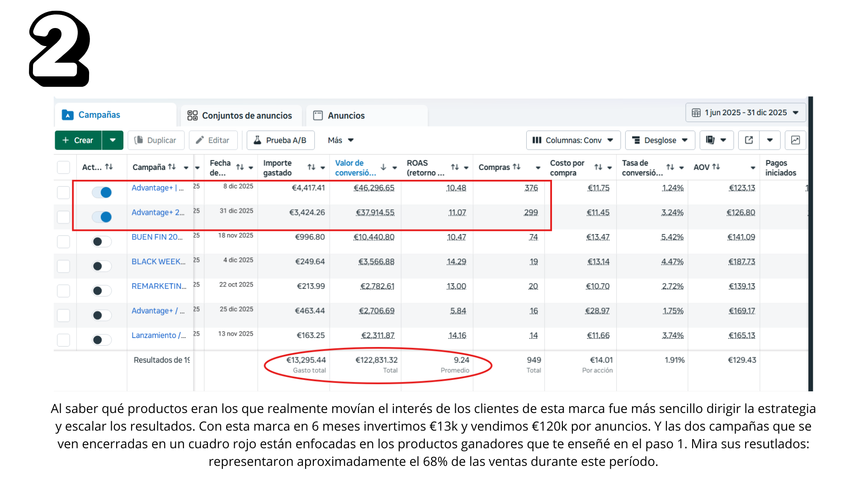The image size is (868, 488).
Task: Click the green Crear button
Action: [78, 140]
